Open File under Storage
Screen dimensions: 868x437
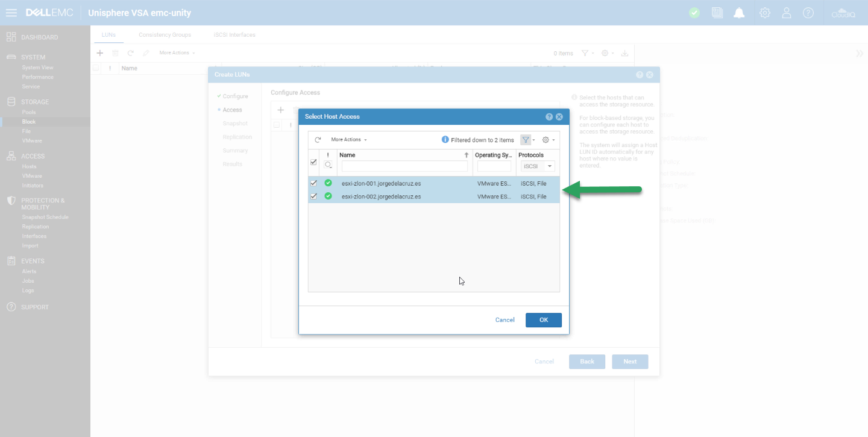27,131
